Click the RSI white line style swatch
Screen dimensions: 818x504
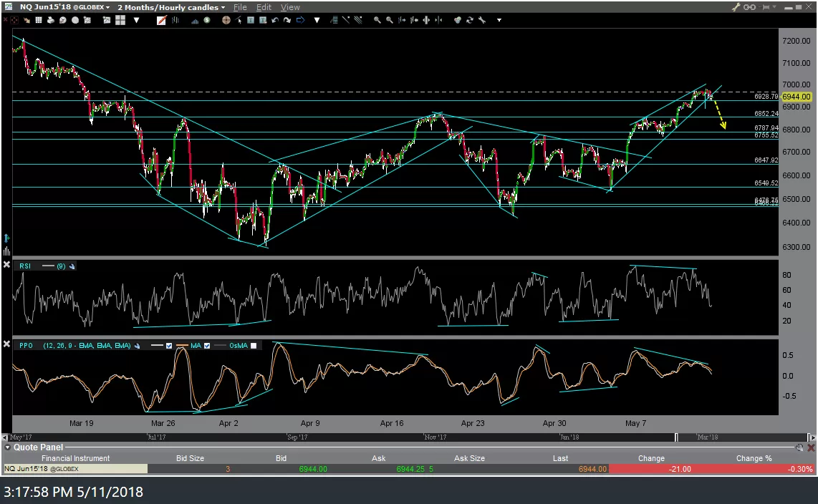[x=48, y=266]
